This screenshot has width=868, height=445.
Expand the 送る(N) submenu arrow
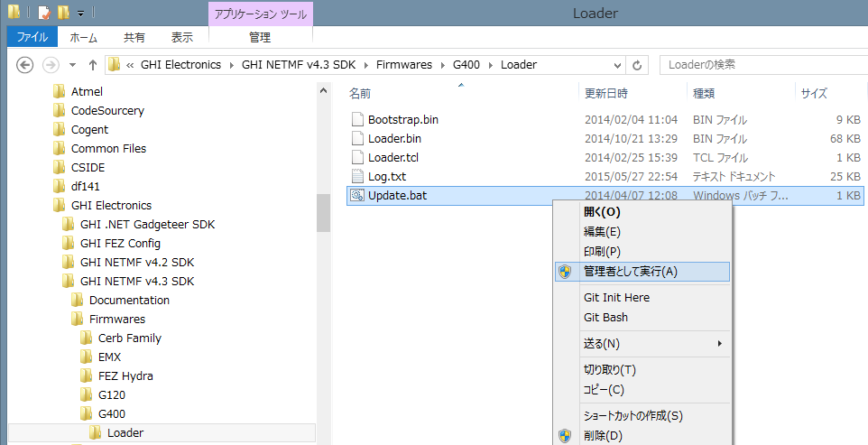pos(719,344)
